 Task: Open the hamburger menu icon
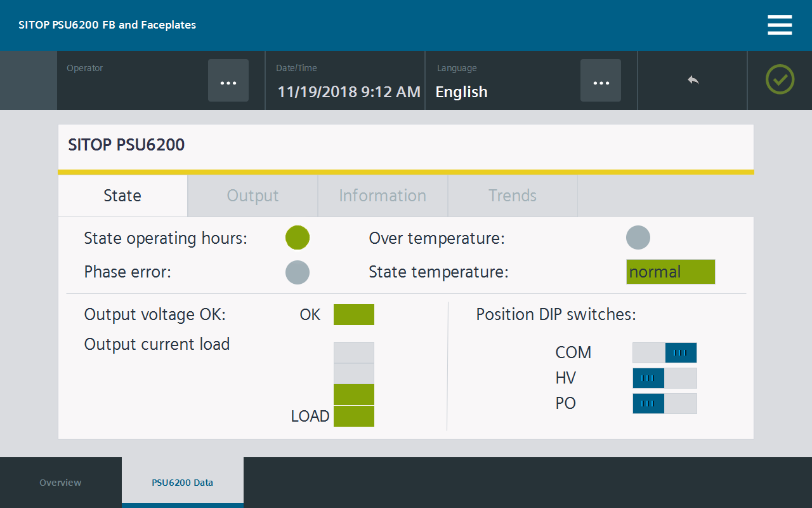[780, 25]
